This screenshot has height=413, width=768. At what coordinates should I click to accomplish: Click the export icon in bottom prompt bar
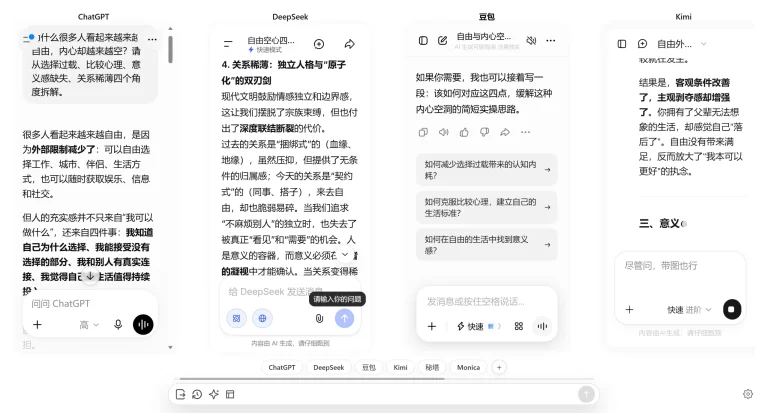click(x=180, y=394)
